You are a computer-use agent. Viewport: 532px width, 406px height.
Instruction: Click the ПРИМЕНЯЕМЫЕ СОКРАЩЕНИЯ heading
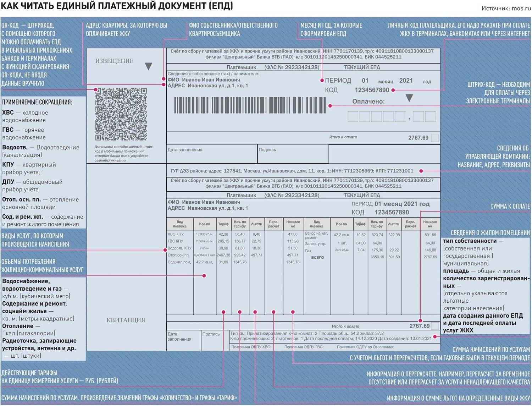tap(37, 102)
